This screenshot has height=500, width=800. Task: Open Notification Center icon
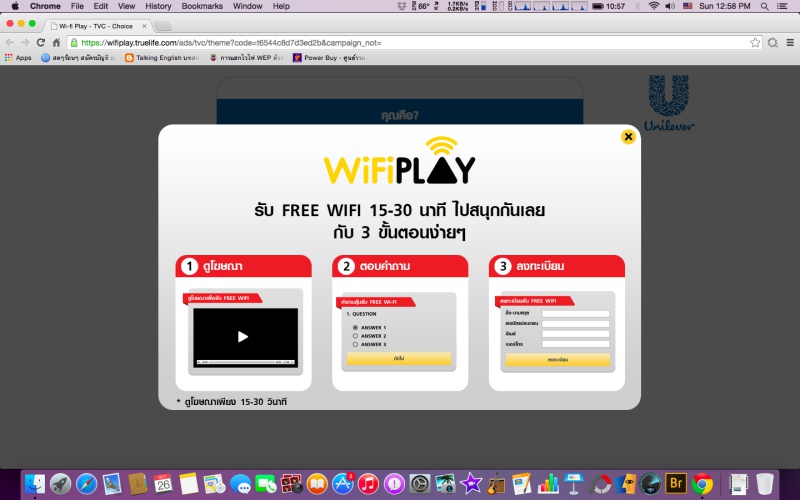pos(782,6)
